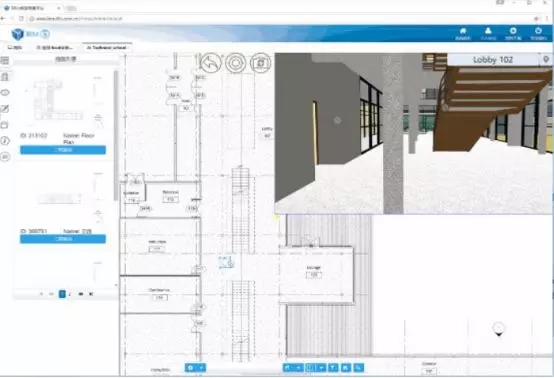Select page 1 in the pagination

62,294
